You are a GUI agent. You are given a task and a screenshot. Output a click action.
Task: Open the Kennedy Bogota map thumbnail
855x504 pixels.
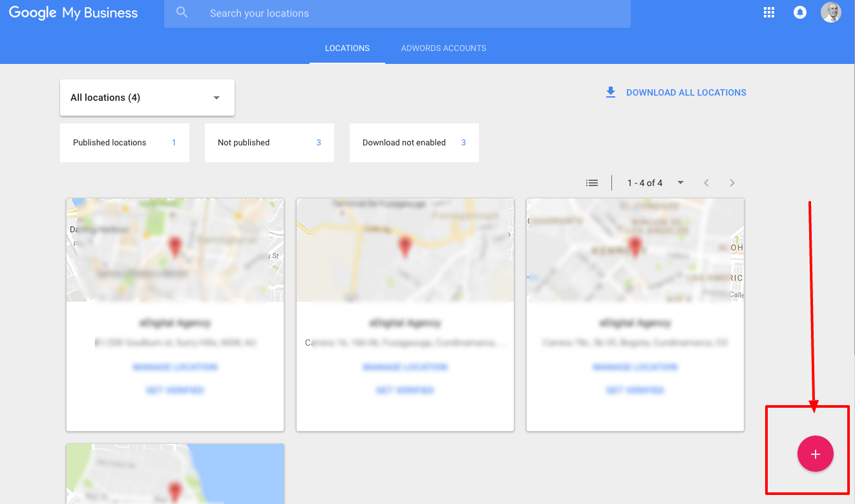(635, 250)
